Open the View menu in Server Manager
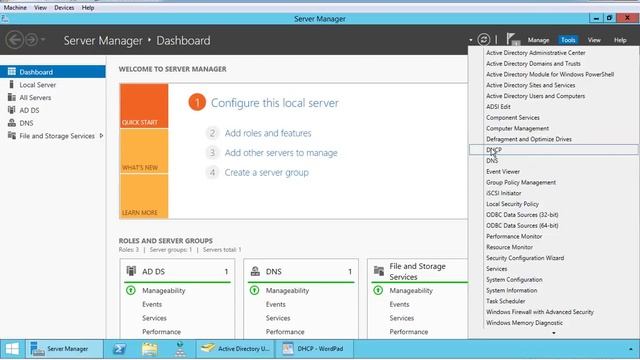 pos(594,40)
